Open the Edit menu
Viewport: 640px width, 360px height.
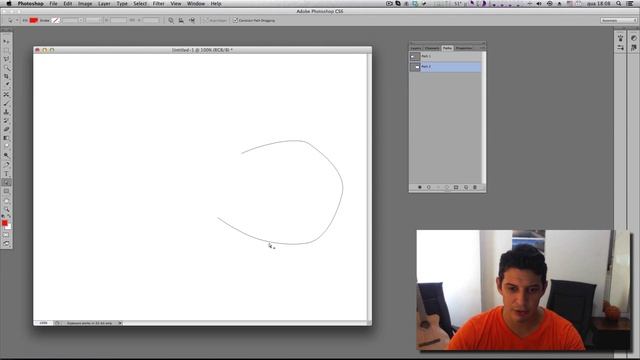click(68, 4)
